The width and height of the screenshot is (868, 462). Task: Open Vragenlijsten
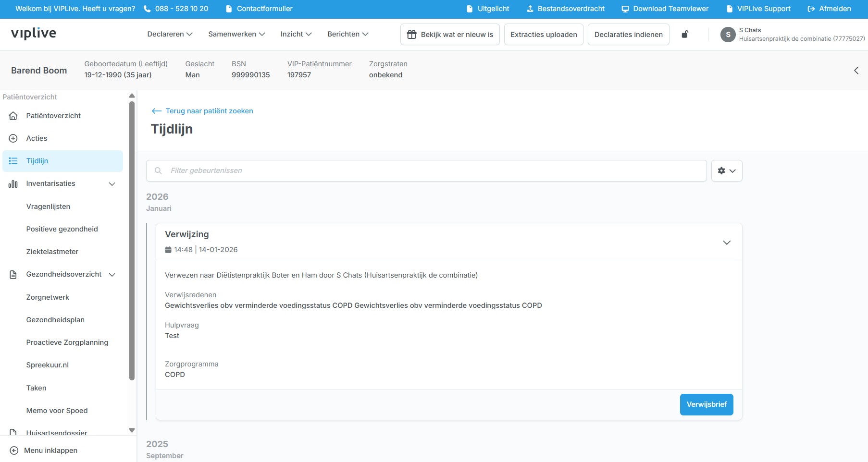tap(48, 207)
